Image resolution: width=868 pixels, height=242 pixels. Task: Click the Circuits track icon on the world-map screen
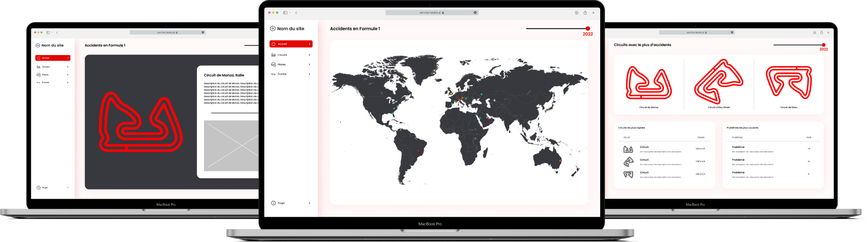tap(273, 55)
